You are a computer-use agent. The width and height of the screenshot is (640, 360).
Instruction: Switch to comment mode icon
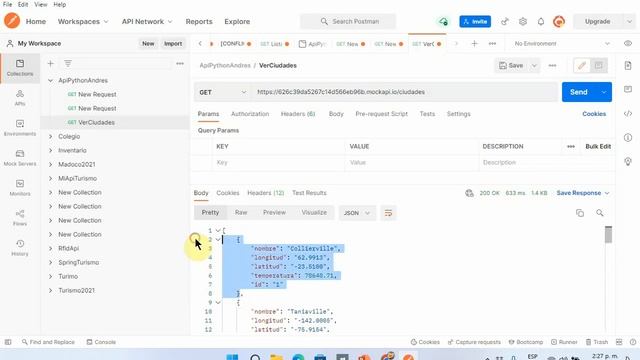tap(598, 65)
